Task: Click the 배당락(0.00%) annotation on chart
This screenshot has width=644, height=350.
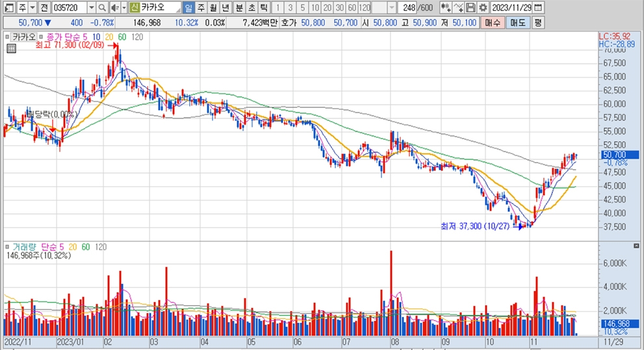Action: coord(53,114)
